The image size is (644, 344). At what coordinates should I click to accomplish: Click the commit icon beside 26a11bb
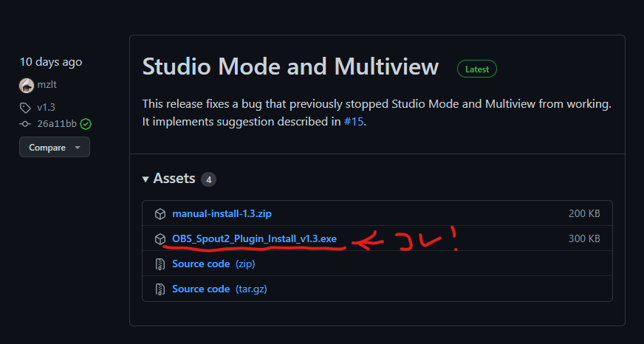coord(25,123)
